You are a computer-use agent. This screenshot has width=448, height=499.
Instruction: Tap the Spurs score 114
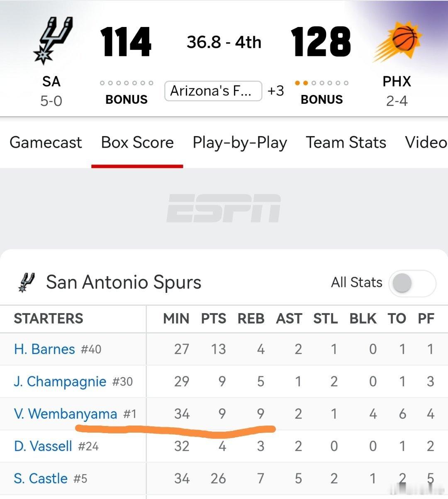point(126,42)
